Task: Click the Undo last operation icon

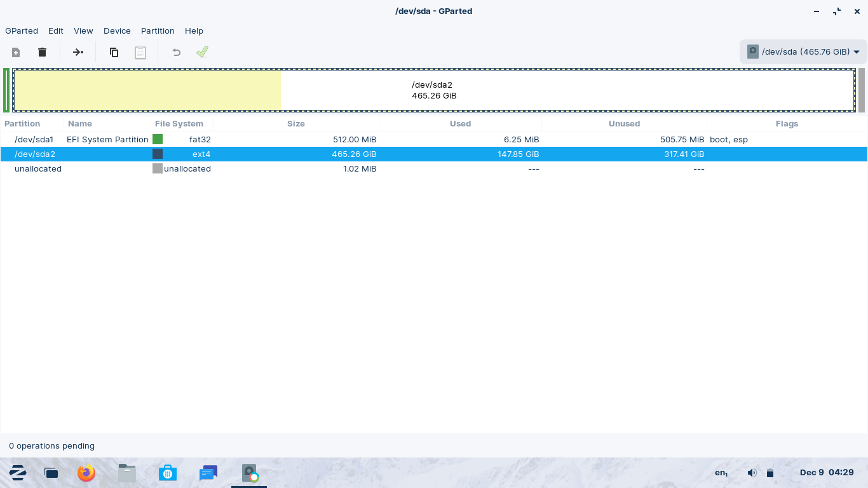Action: coord(177,52)
